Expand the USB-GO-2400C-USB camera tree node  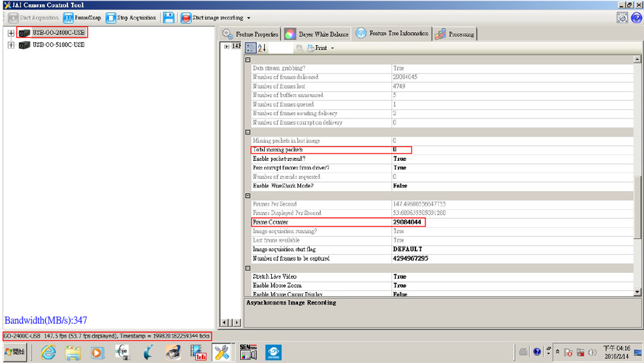11,33
